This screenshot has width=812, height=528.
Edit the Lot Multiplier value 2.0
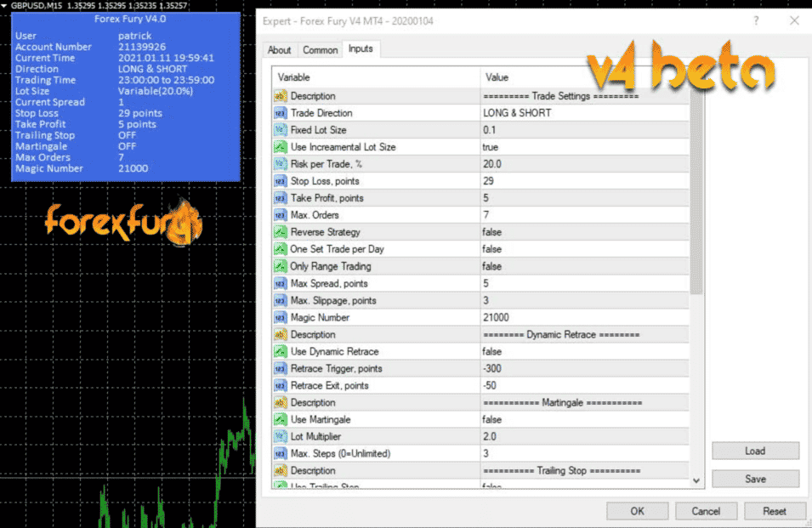click(585, 437)
